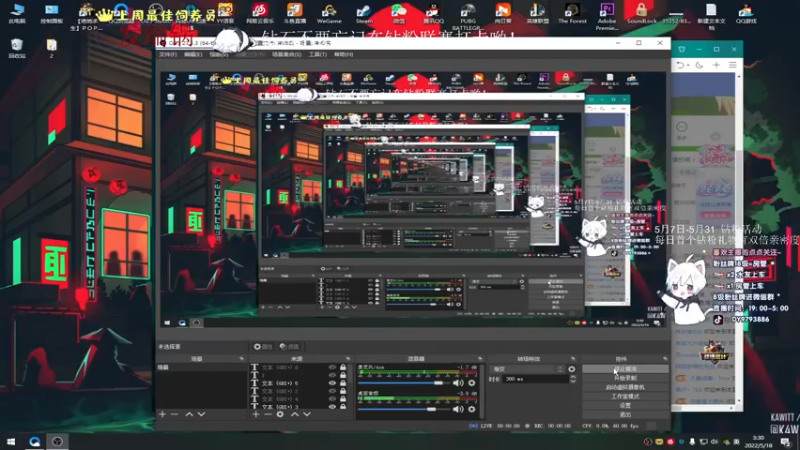The height and width of the screenshot is (450, 800).
Task: Click the 滤镜 filters button in OBS
Action: tap(289, 346)
